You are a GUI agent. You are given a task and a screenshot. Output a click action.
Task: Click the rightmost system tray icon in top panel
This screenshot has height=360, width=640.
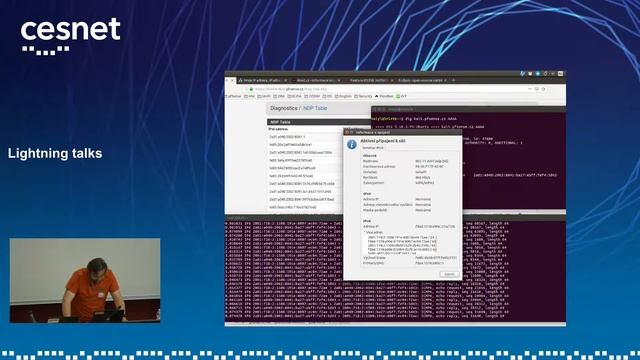pos(560,74)
